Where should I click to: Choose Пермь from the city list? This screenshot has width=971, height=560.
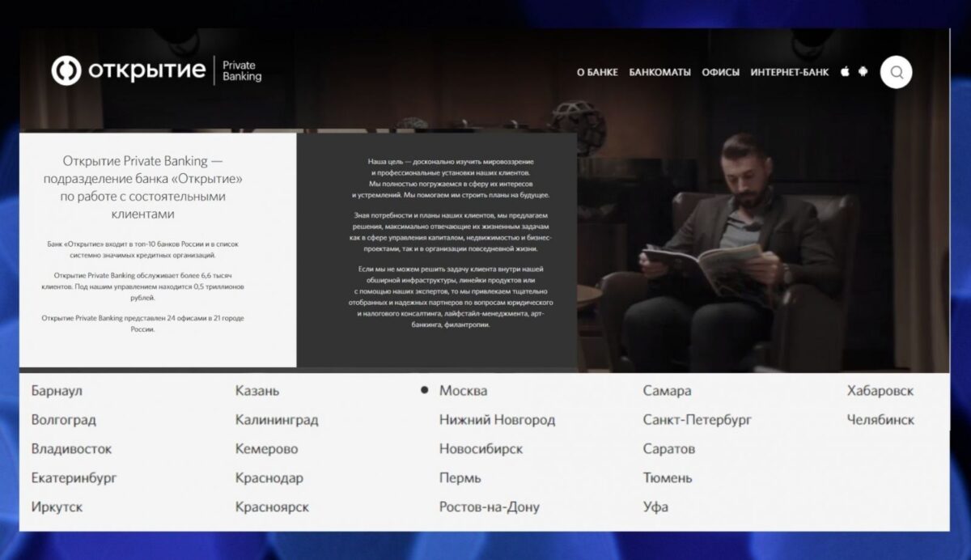(460, 478)
